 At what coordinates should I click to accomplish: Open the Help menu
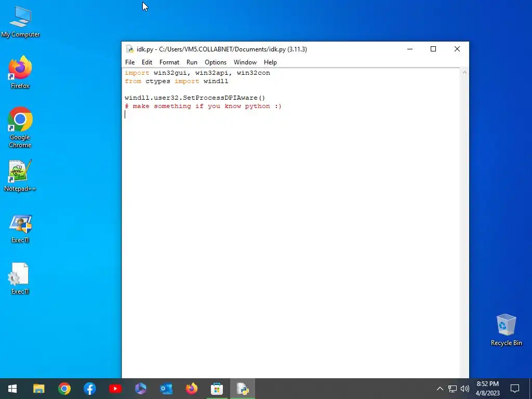point(270,62)
